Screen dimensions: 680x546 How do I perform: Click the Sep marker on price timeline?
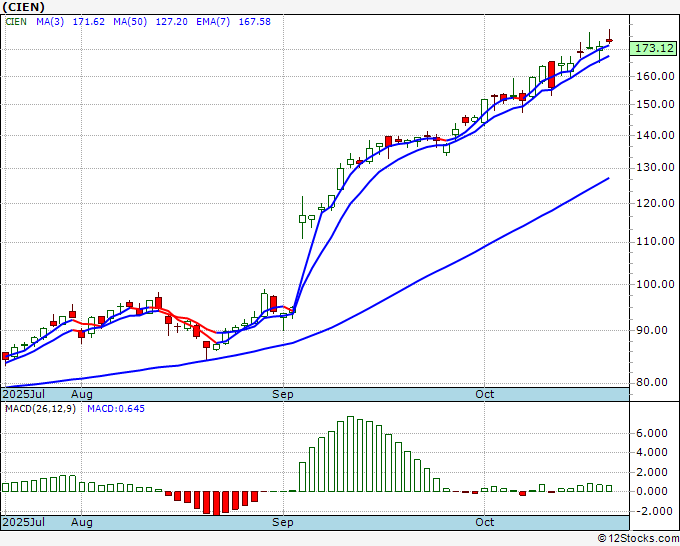pyautogui.click(x=283, y=394)
